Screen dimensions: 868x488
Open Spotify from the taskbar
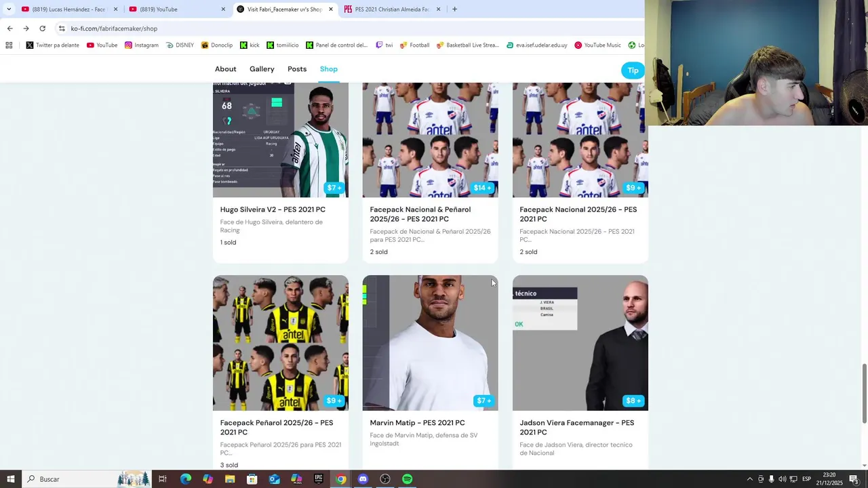(407, 479)
